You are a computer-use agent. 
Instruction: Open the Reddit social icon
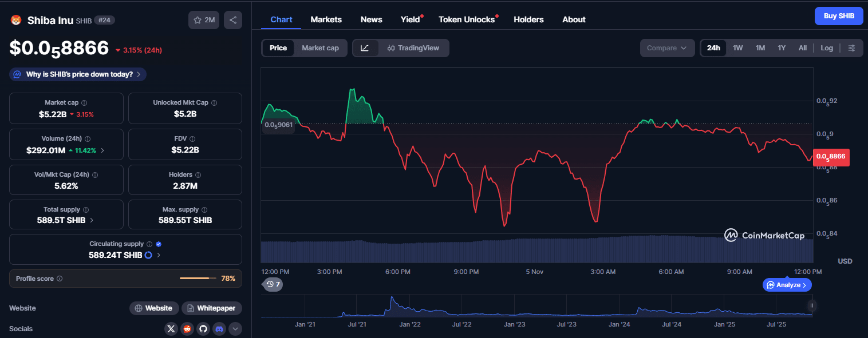187,329
